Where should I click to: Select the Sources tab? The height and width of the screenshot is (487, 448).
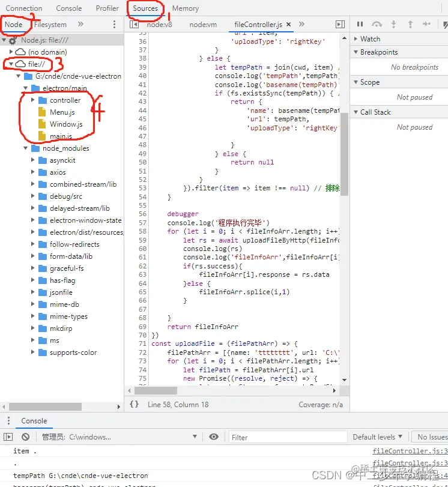click(145, 8)
